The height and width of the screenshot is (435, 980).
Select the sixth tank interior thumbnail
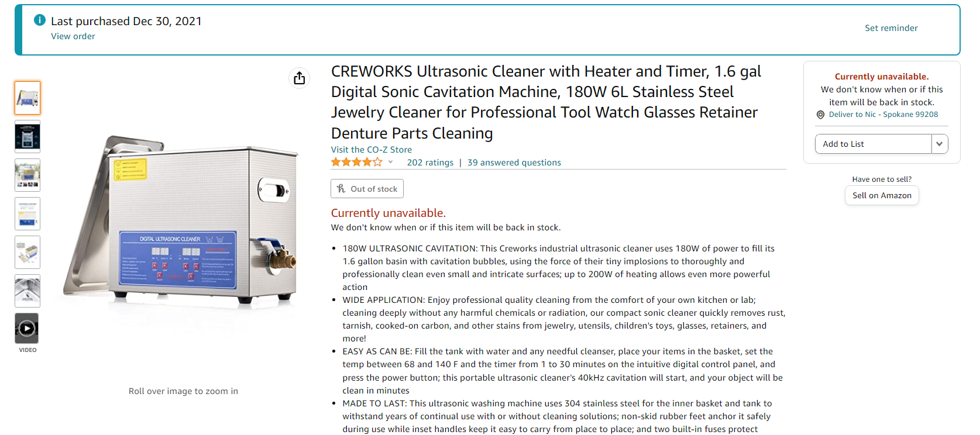tap(27, 291)
